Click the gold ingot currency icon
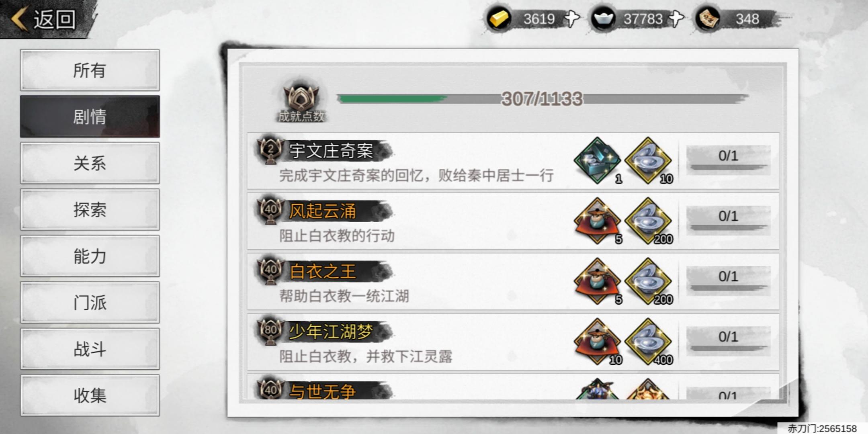Image resolution: width=868 pixels, height=434 pixels. (x=499, y=19)
